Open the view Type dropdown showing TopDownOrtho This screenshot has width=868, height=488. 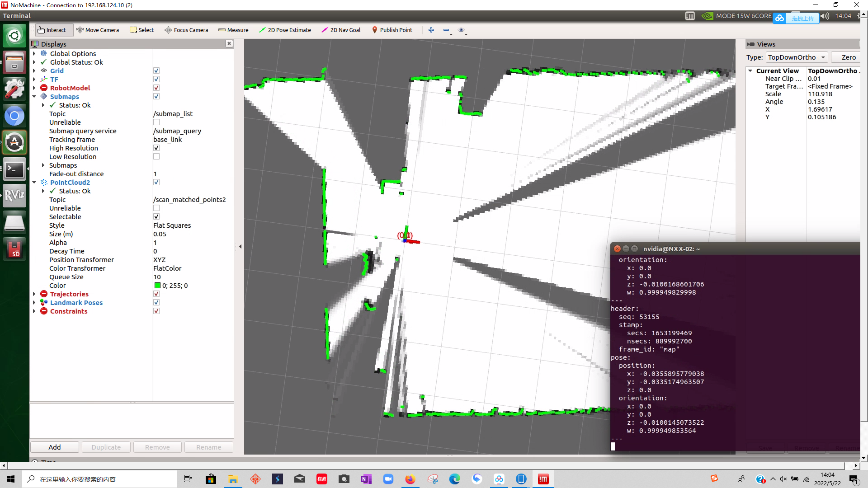[797, 57]
